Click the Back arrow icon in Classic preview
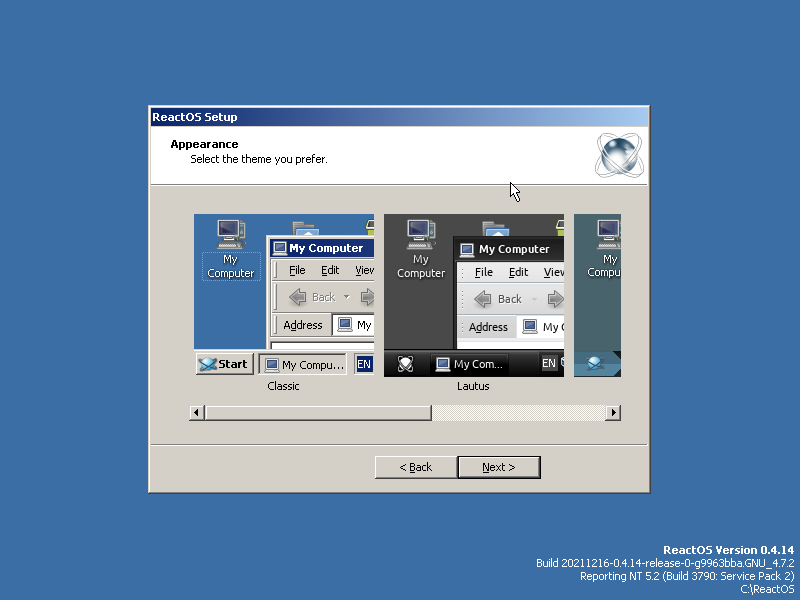 pos(297,296)
